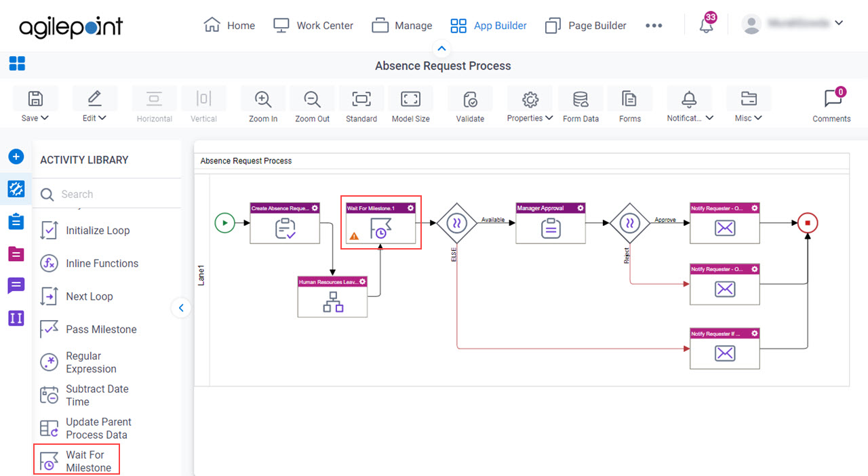The width and height of the screenshot is (868, 476).
Task: Click the Save toolbar icon
Action: (x=35, y=99)
